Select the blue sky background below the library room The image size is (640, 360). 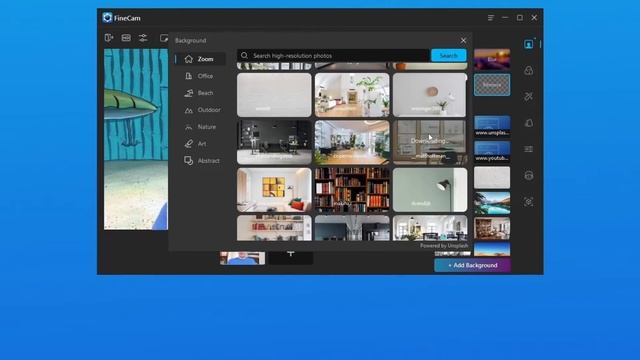click(x=492, y=249)
